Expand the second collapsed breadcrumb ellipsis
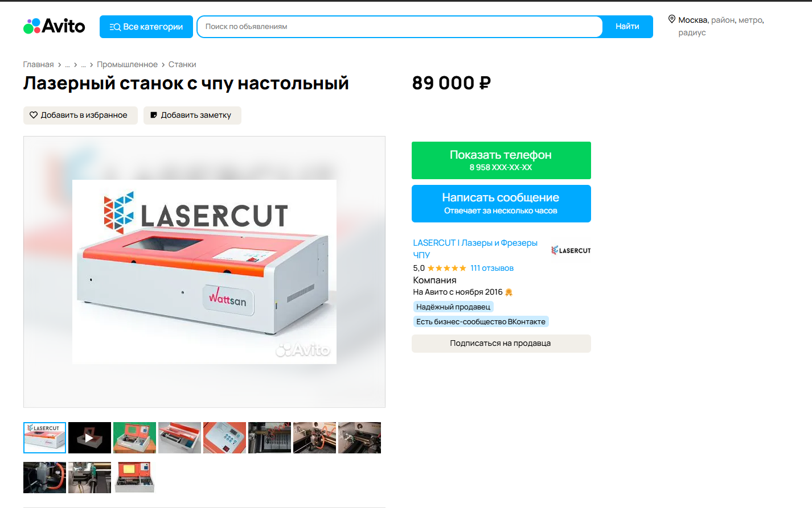812x508 pixels. (x=83, y=64)
